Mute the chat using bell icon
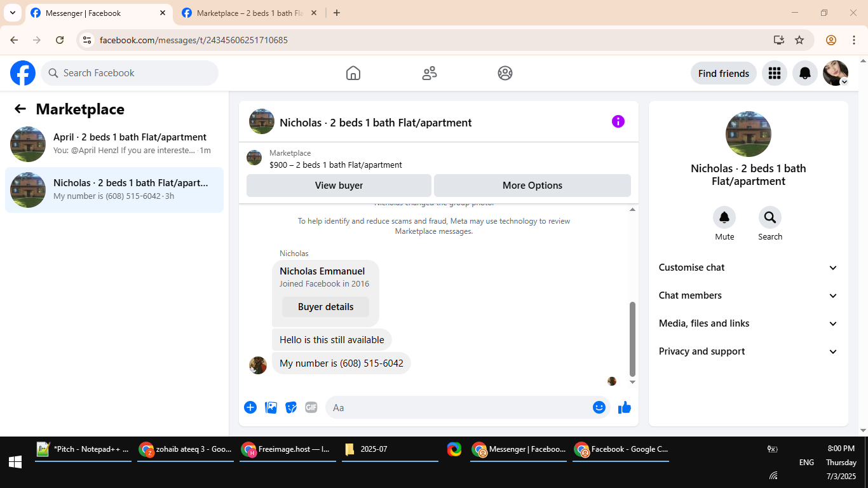The width and height of the screenshot is (868, 488). click(724, 218)
